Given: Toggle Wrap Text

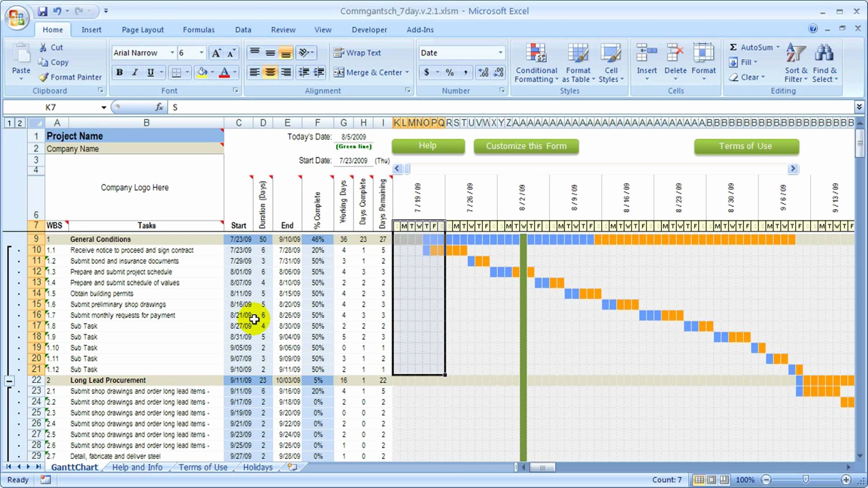Looking at the screenshot, I should click(358, 53).
